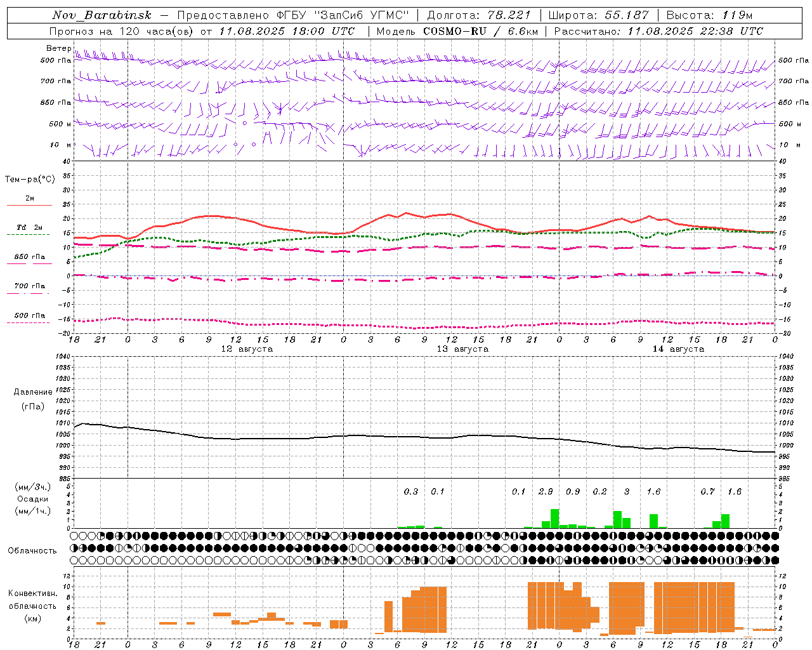812x650 pixels.
Task: Click the Тем-ра(°C) temperature panel label
Action: pos(30,180)
